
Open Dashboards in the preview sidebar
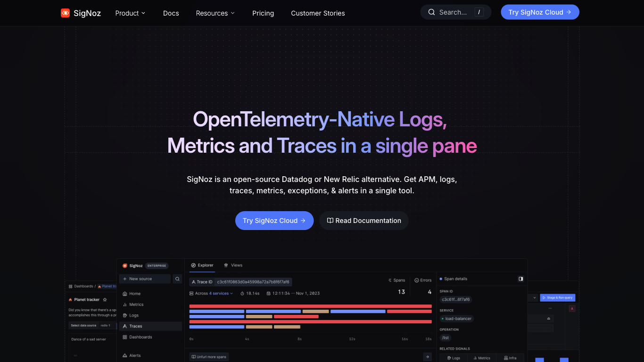pyautogui.click(x=137, y=337)
